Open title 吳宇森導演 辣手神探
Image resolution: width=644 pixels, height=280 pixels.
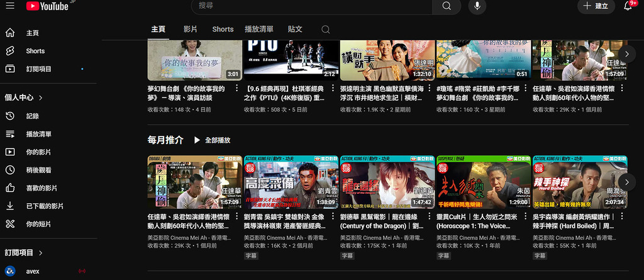574,221
